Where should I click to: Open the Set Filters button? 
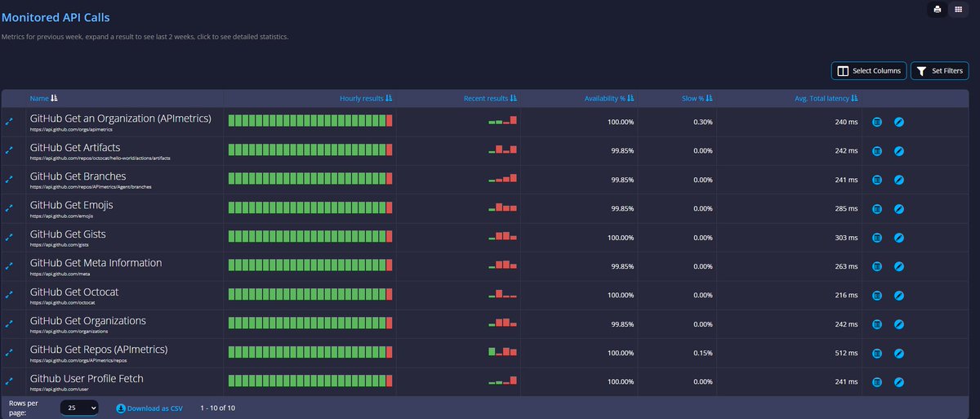[x=939, y=71]
